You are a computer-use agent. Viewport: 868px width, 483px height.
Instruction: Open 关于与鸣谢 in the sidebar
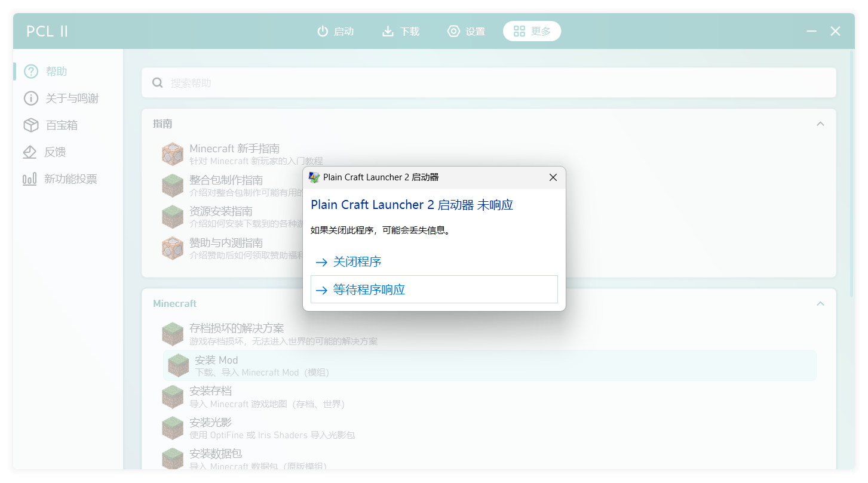pos(68,99)
